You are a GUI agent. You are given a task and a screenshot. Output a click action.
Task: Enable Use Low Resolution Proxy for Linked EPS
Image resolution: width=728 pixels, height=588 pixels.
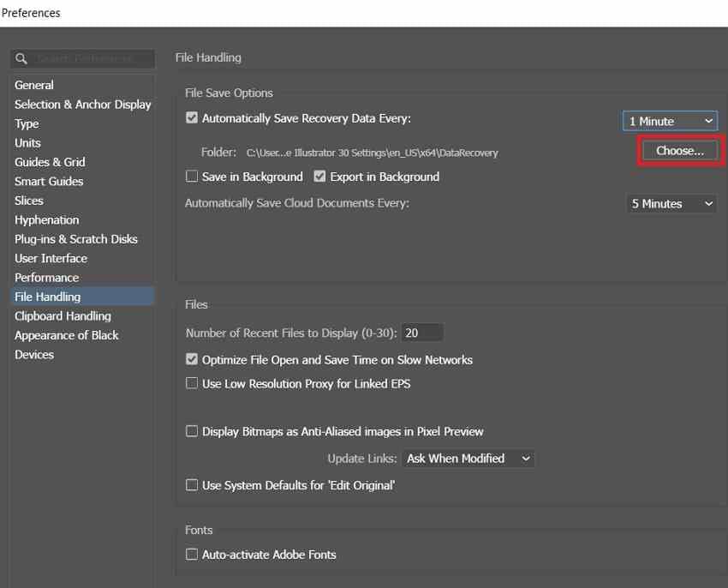click(192, 383)
